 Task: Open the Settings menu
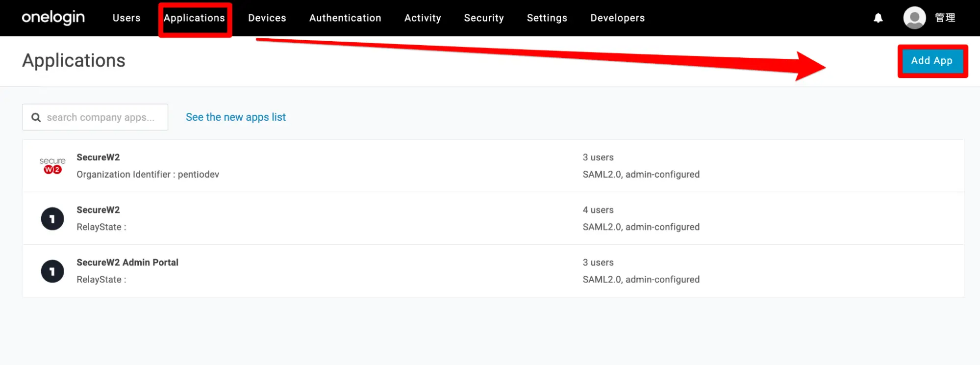pos(547,18)
